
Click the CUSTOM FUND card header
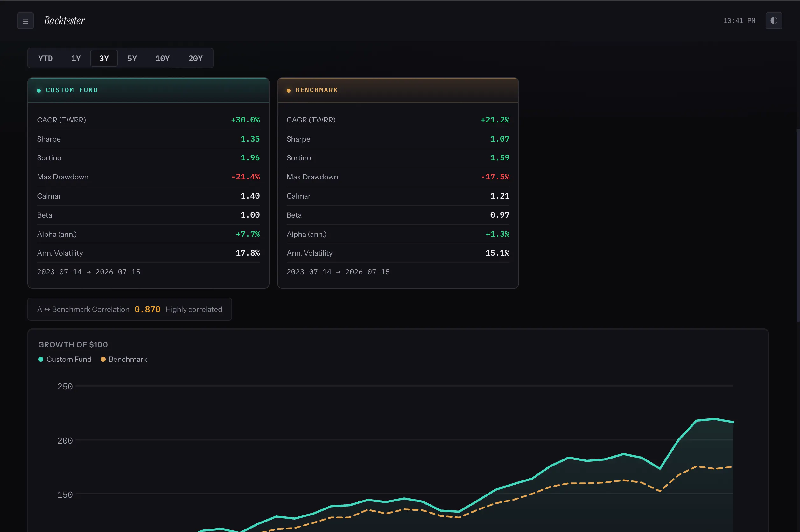[x=148, y=90]
